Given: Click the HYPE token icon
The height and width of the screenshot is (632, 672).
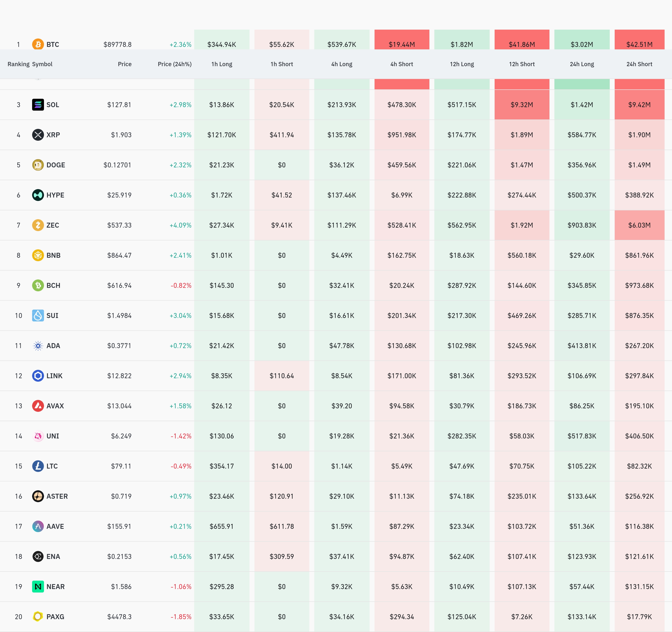Looking at the screenshot, I should 38,195.
